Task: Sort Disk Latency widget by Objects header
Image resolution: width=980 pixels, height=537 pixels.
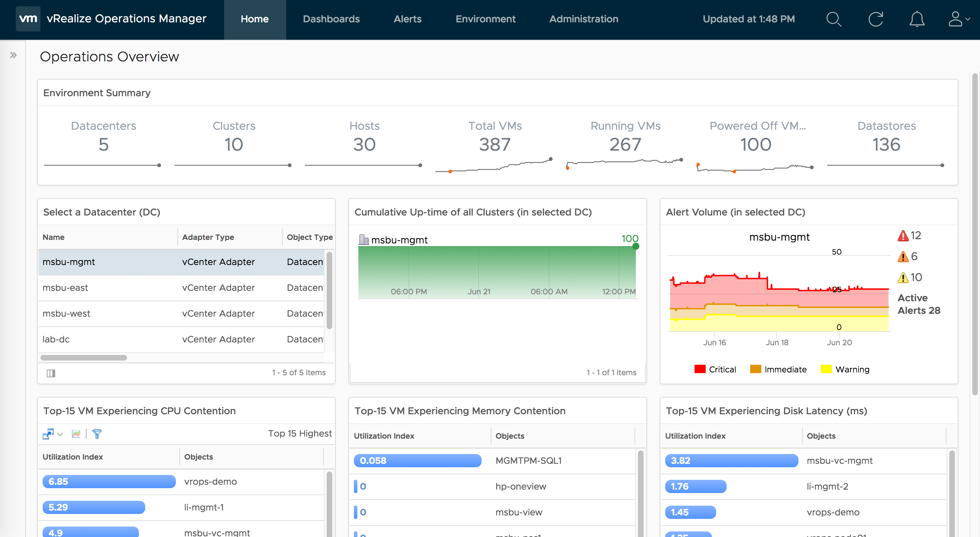Action: tap(821, 436)
